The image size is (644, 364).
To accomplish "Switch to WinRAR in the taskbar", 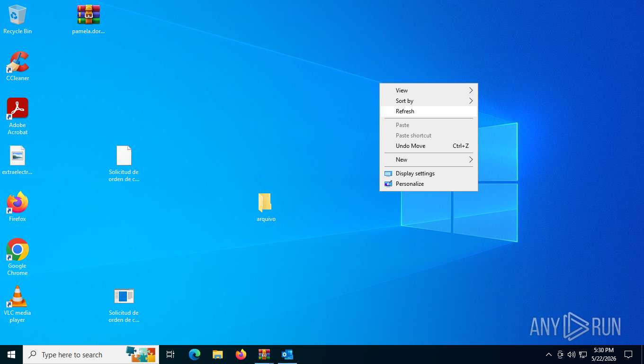I will click(264, 355).
